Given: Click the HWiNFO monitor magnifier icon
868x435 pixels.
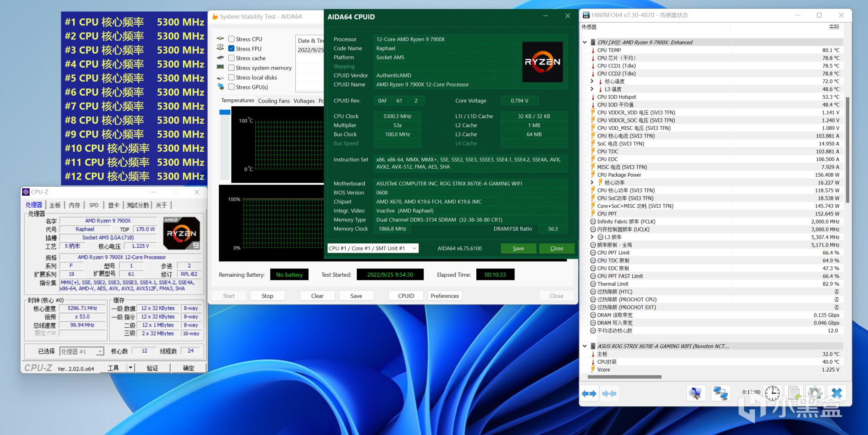Looking at the screenshot, I should 695,393.
